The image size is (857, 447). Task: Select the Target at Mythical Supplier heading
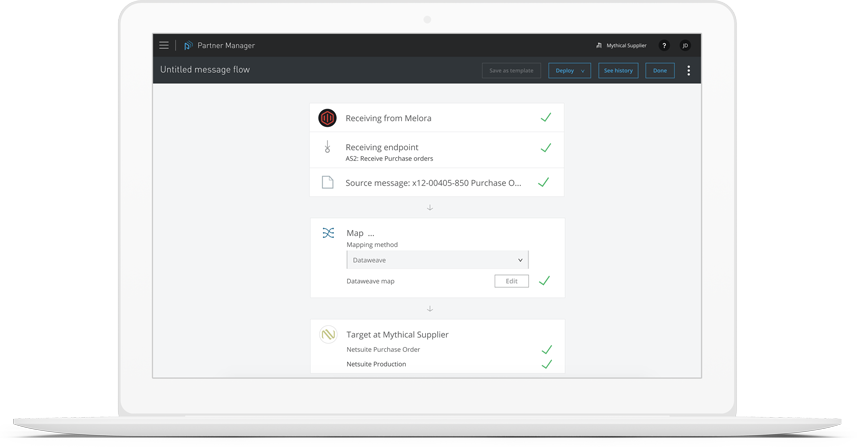pos(397,334)
